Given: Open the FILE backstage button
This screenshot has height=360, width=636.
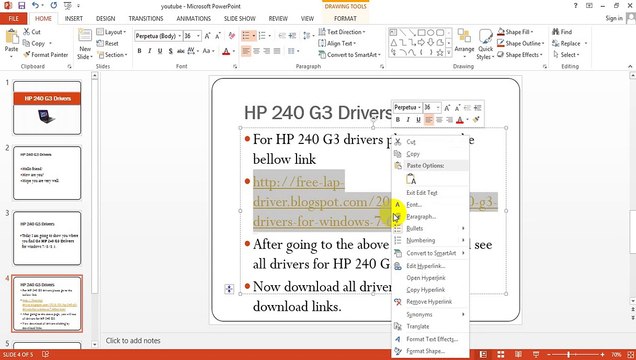Looking at the screenshot, I should coord(13,18).
